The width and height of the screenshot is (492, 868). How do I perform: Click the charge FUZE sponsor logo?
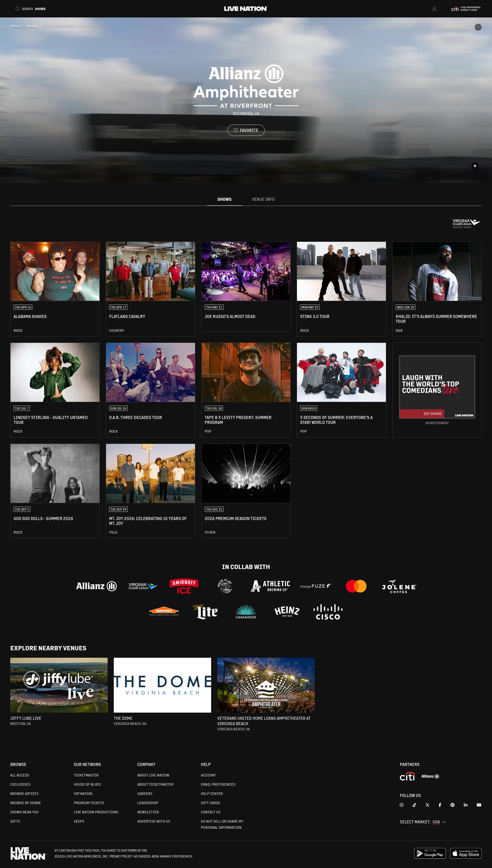pos(315,586)
